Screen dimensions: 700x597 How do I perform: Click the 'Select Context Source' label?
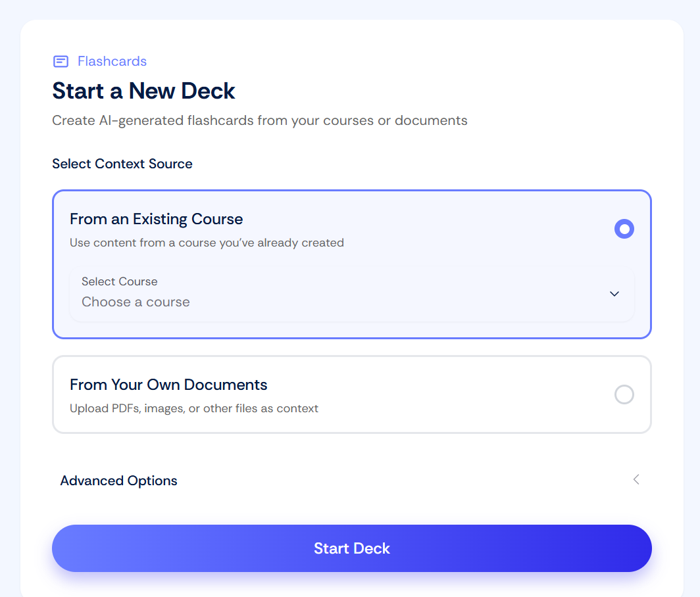[122, 164]
